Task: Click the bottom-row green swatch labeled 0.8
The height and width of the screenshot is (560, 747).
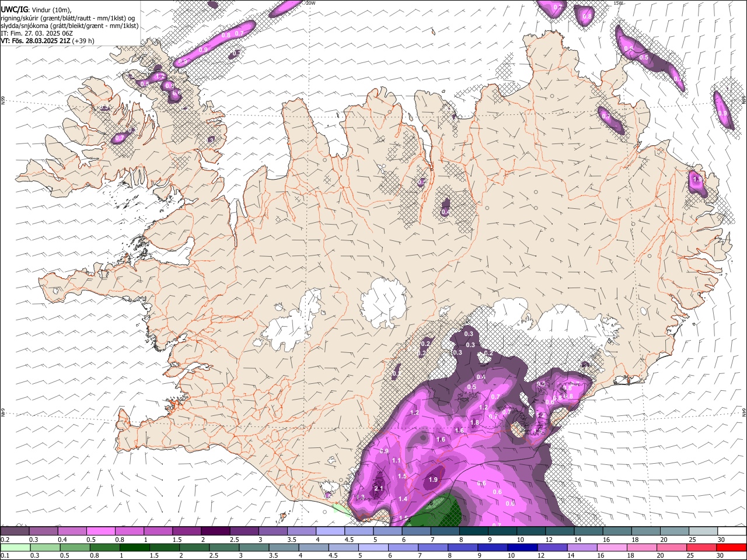Action: [x=104, y=547]
